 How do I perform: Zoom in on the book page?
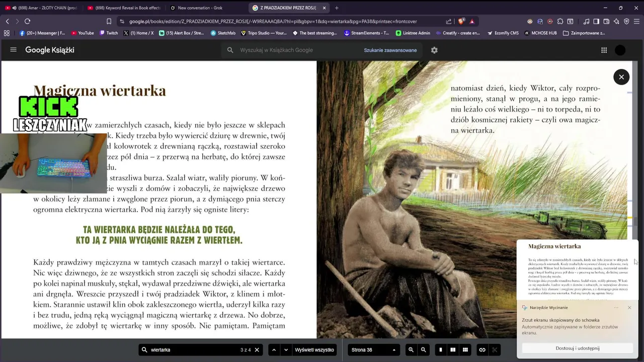point(411,350)
